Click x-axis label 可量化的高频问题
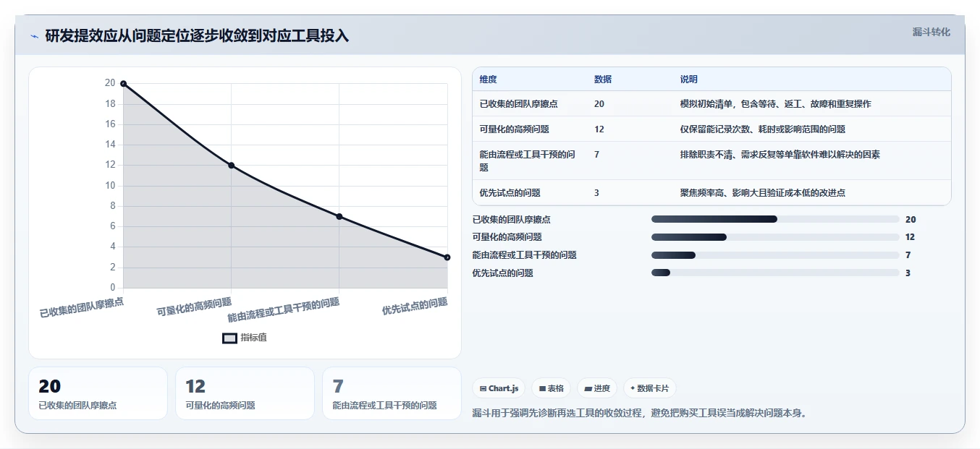The image size is (980, 449). click(x=194, y=307)
